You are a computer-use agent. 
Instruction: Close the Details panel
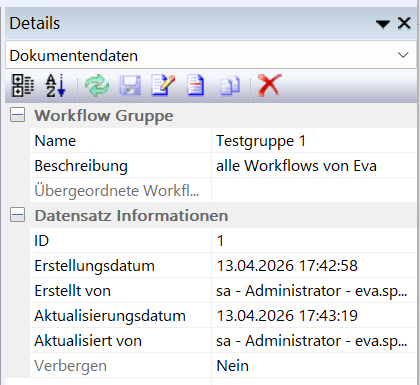404,23
